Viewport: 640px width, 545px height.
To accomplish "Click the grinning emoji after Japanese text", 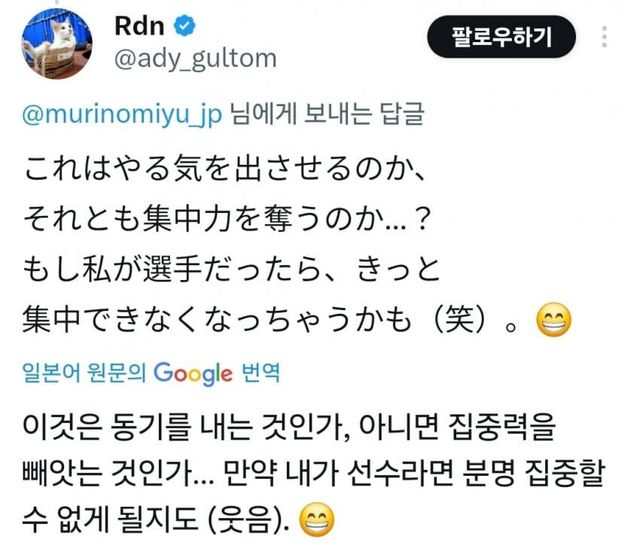I will (x=553, y=320).
